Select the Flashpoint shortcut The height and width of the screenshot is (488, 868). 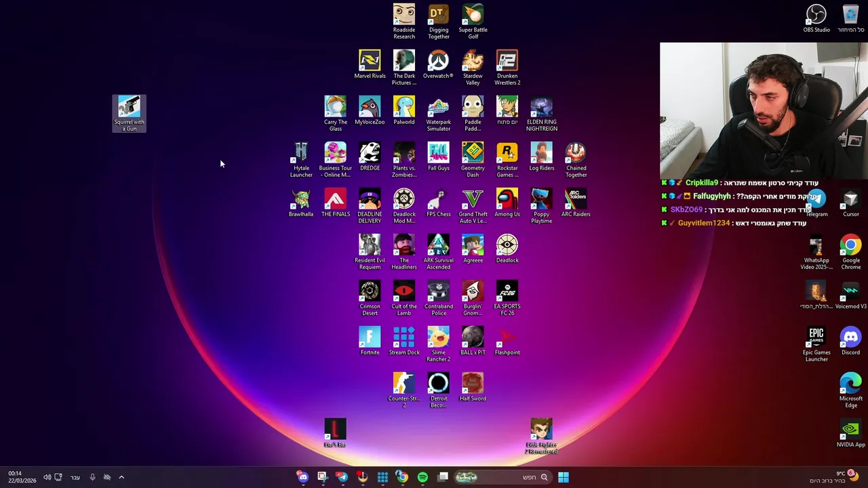[507, 341]
